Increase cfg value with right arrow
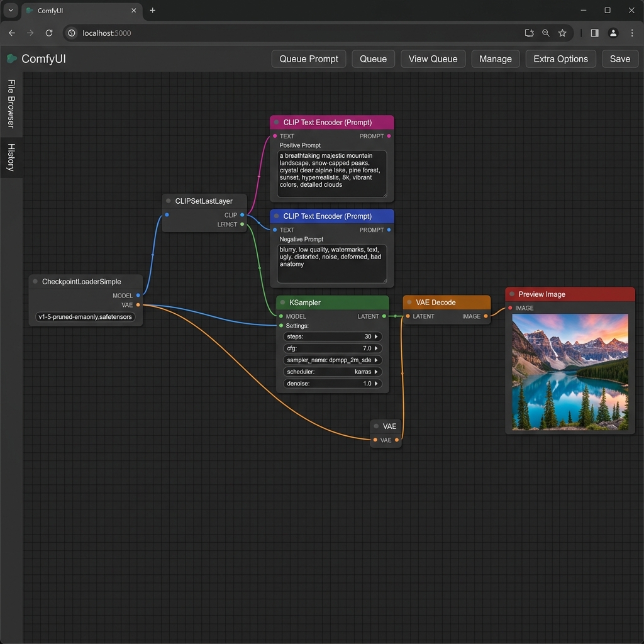 pyautogui.click(x=376, y=348)
